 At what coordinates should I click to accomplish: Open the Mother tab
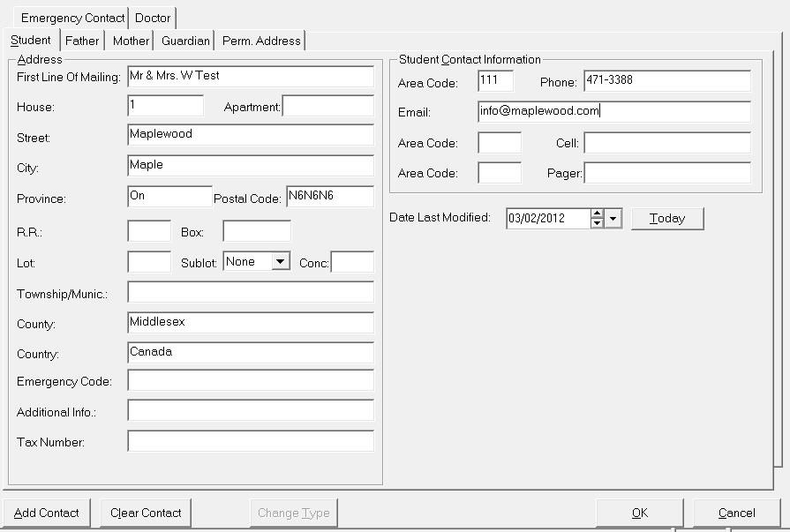[131, 41]
